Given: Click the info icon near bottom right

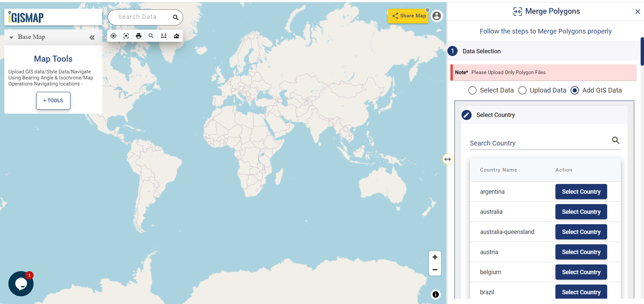Looking at the screenshot, I should tap(435, 295).
